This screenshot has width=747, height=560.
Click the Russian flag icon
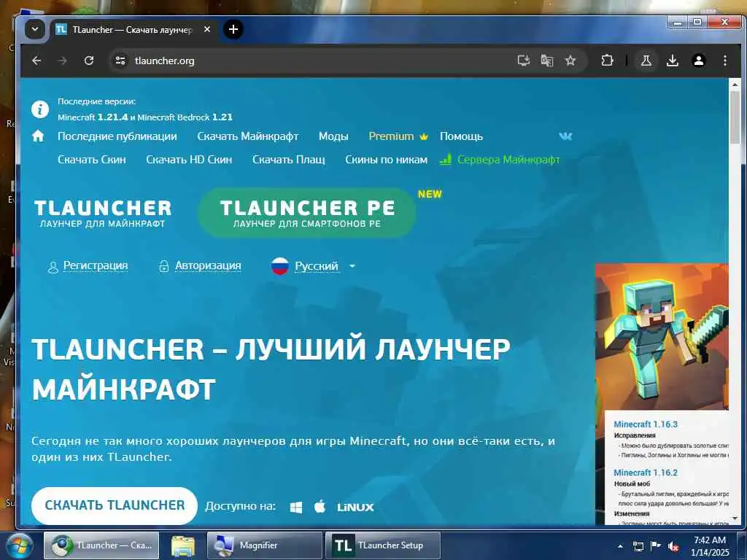click(280, 266)
